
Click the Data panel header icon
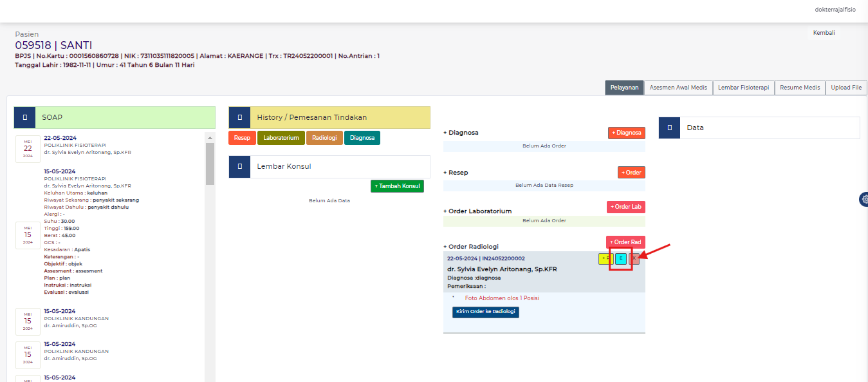pos(669,128)
